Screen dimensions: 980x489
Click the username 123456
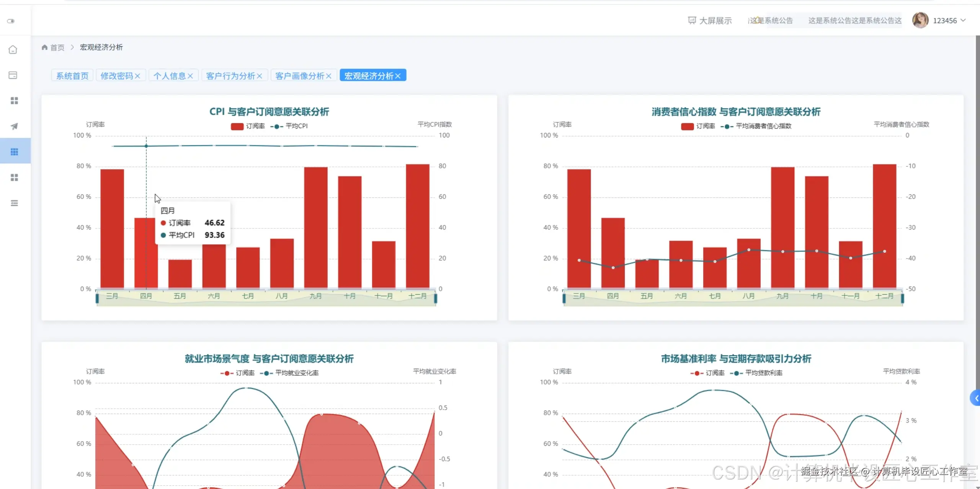click(945, 21)
